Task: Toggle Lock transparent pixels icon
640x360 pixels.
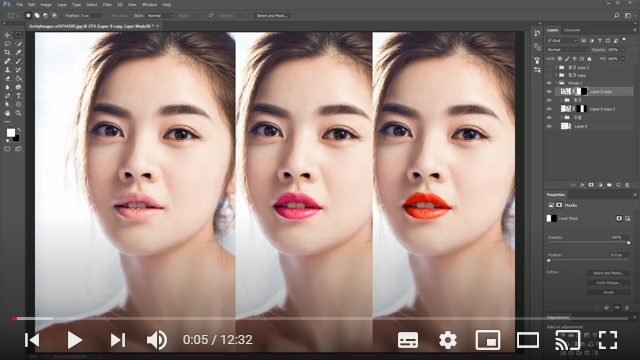Action: click(x=560, y=59)
